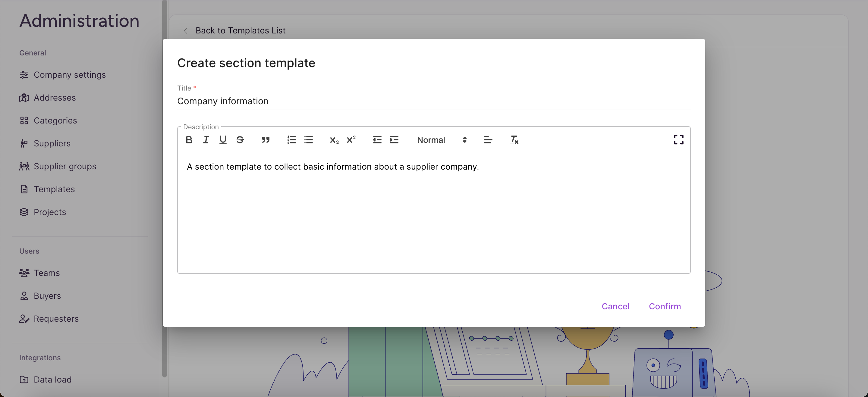Toggle underline formatting in description toolbar
Viewport: 868px width, 397px height.
[223, 140]
